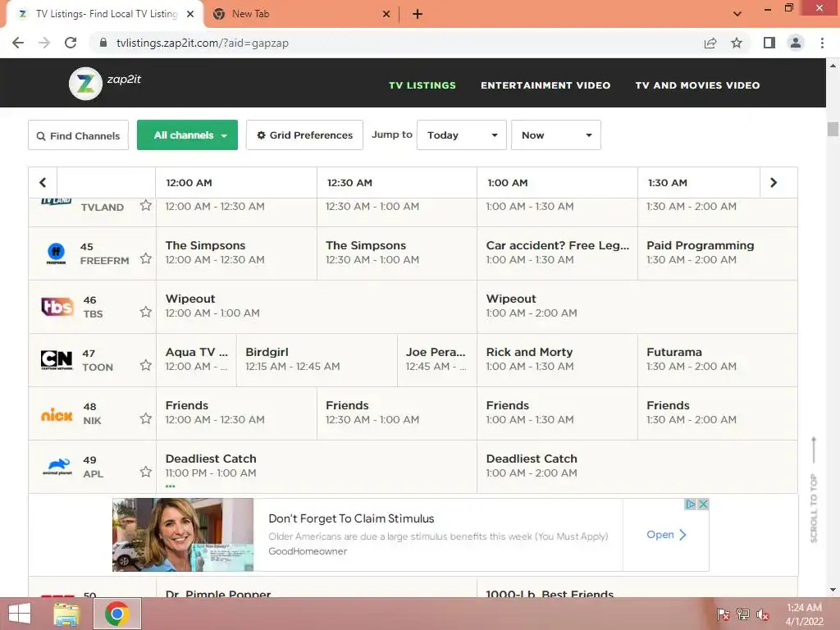Open Birdgirl 12:15 AM listing
The width and height of the screenshot is (840, 630).
[x=317, y=360]
